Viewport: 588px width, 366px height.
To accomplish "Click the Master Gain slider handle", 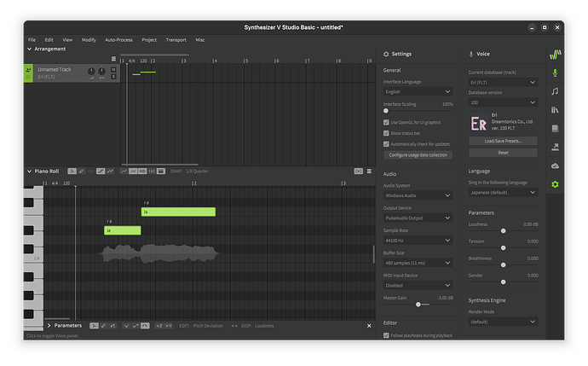I will (418, 305).
